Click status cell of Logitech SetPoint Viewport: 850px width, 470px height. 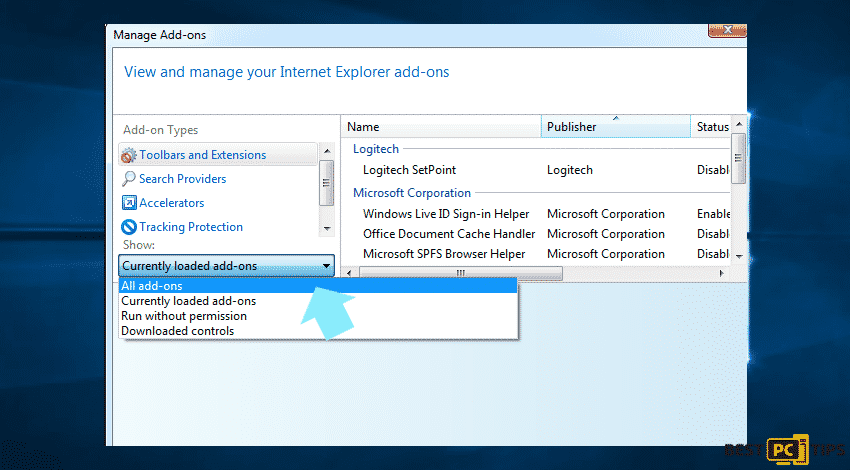pyautogui.click(x=713, y=170)
